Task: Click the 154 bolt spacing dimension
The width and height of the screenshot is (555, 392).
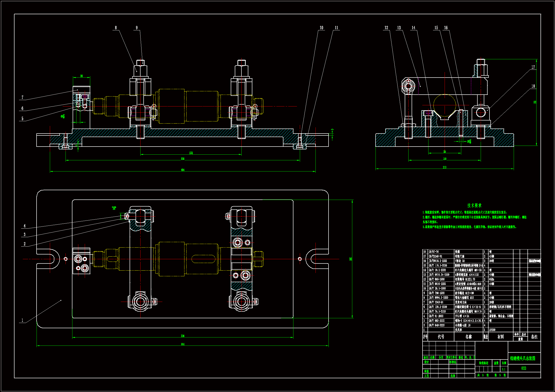Action: [191, 153]
